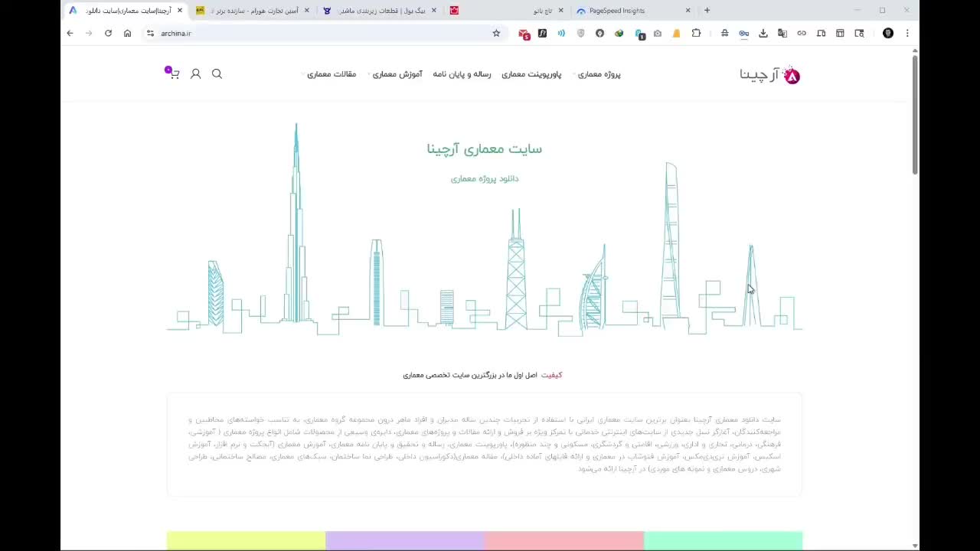Click the orange bell extension icon
Image resolution: width=980 pixels, height=551 pixels.
(678, 33)
